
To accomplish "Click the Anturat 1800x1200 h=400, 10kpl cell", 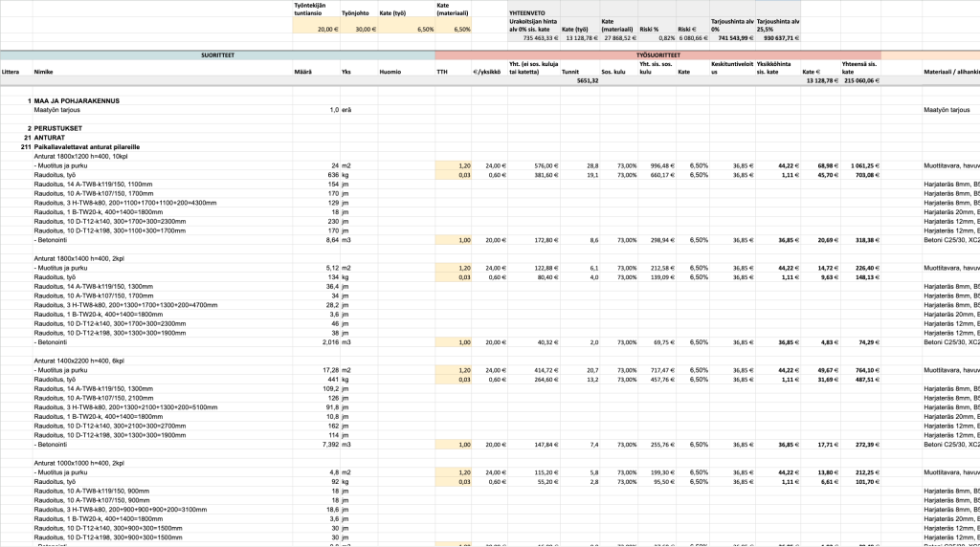I will 80,156.
